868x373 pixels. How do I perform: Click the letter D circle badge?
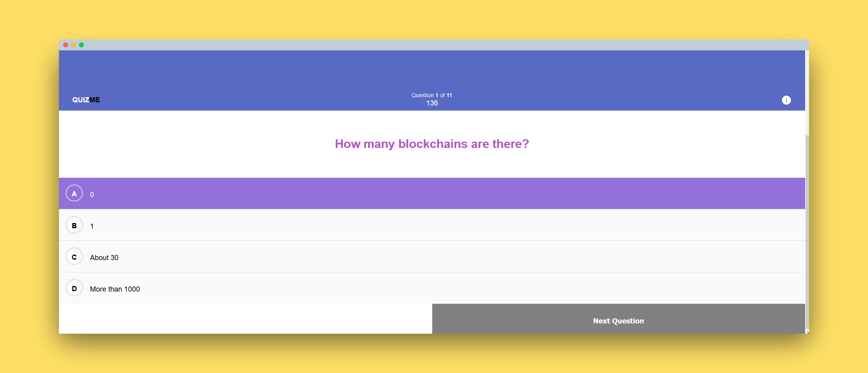tap(74, 288)
